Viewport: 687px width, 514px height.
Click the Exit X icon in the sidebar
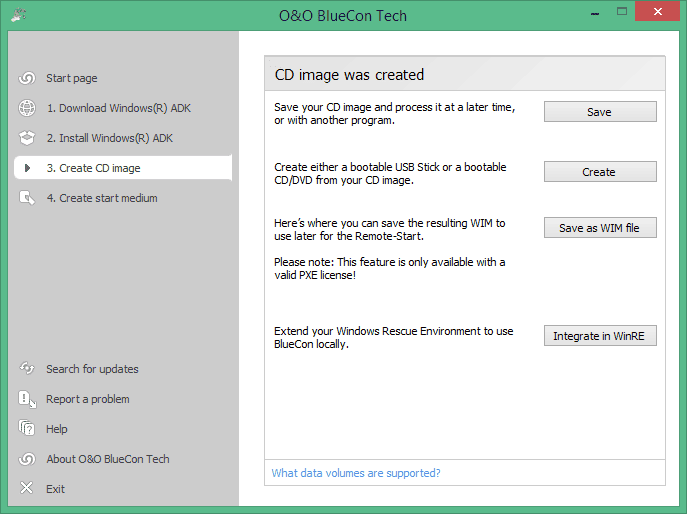coord(27,488)
